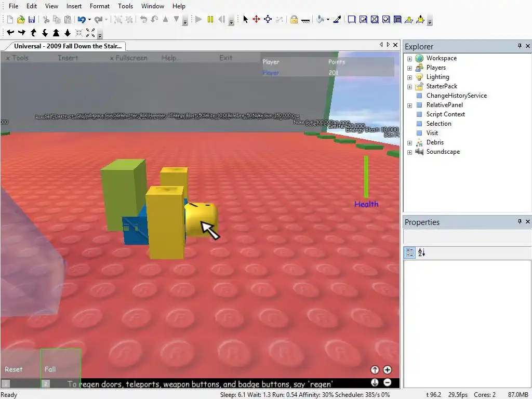Image resolution: width=532 pixels, height=399 pixels.
Task: Zoom the camera out with the down arrow
Action: (x=68, y=33)
